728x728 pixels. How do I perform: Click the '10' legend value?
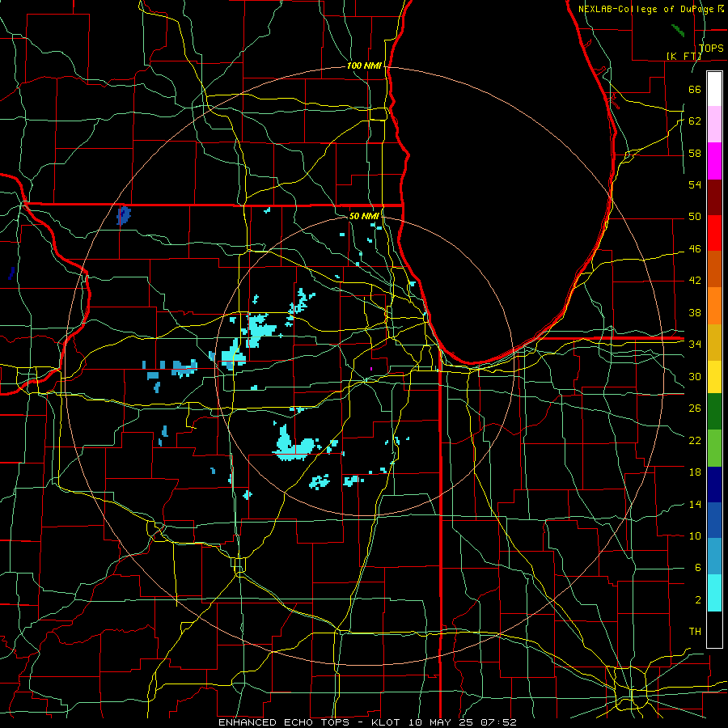(x=695, y=536)
